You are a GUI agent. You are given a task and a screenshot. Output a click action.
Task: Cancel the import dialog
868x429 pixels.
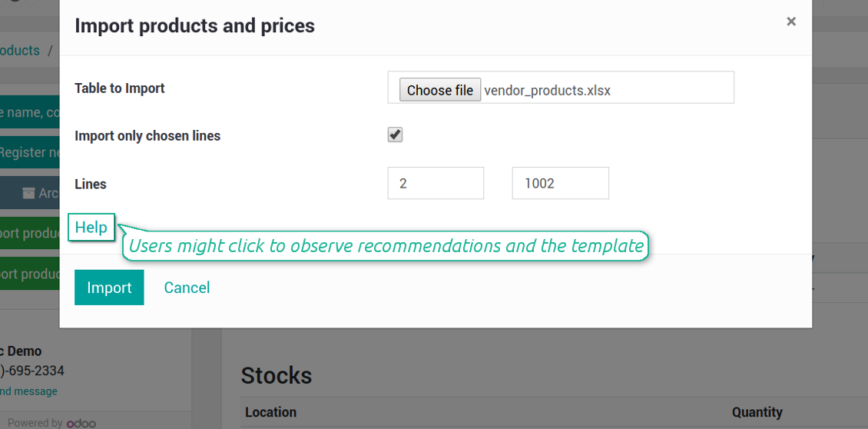click(187, 287)
